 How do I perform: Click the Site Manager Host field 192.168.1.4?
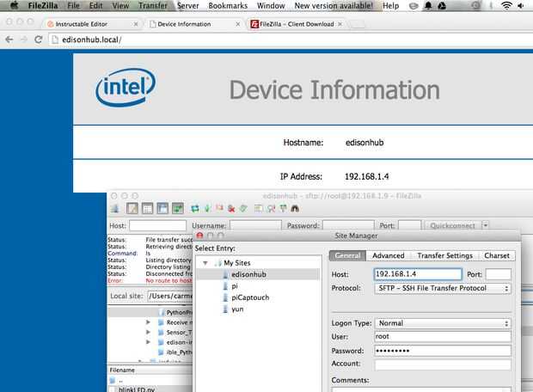pos(418,274)
